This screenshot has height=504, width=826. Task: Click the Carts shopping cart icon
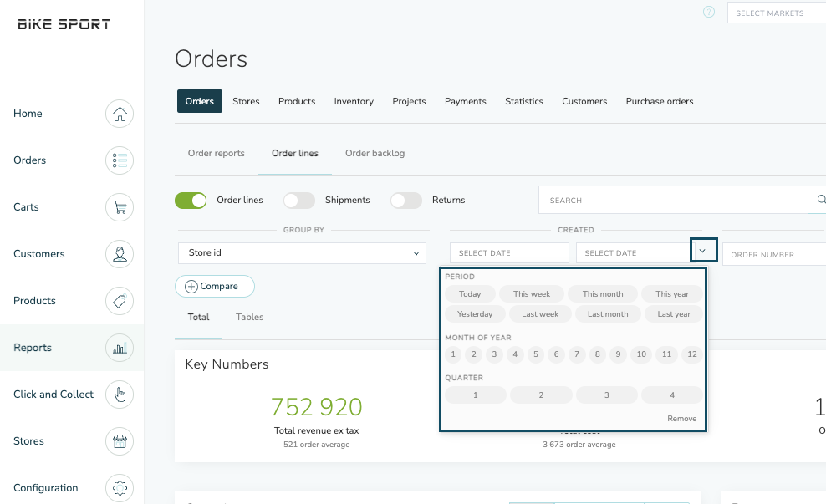click(120, 207)
